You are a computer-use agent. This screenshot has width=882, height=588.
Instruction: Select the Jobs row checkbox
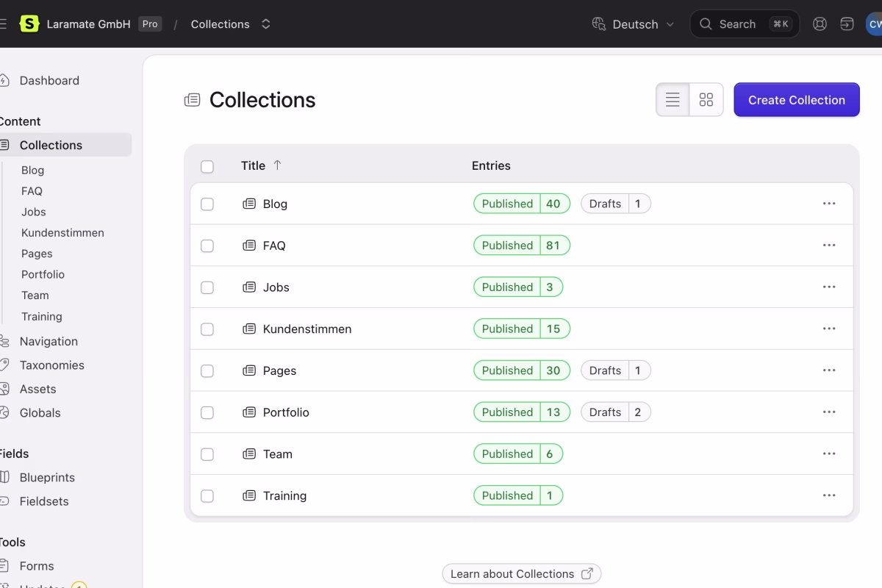(207, 287)
